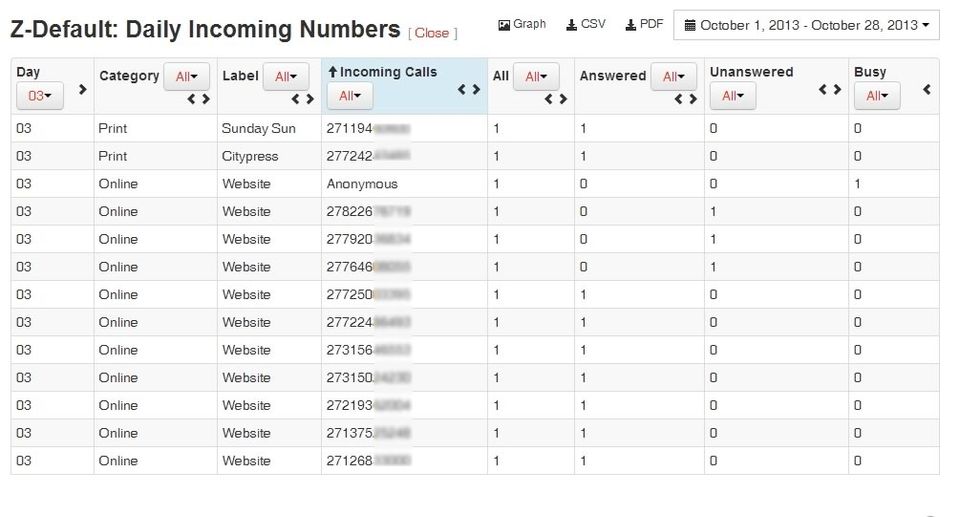The height and width of the screenshot is (517, 960).
Task: Move the Unanswered column right
Action: pyautogui.click(x=837, y=89)
